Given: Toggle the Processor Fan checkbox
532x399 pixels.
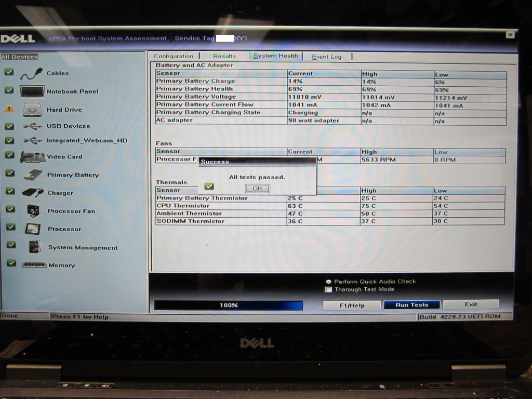Looking at the screenshot, I should click(x=11, y=209).
